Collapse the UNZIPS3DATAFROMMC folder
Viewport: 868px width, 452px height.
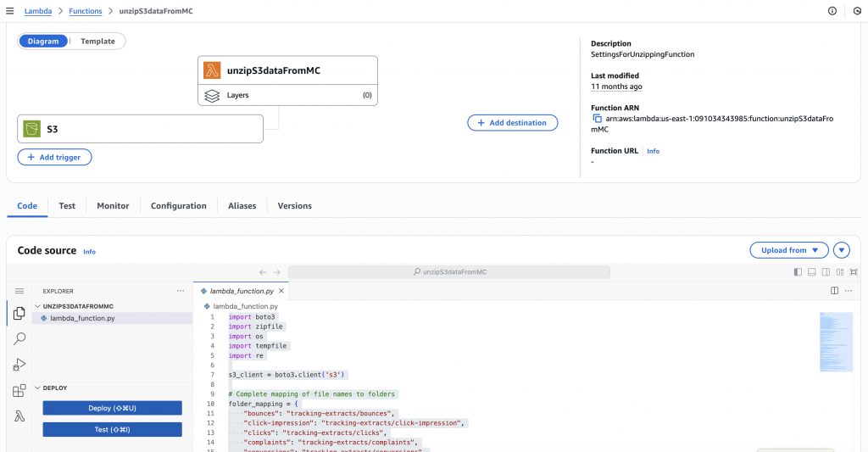37,306
